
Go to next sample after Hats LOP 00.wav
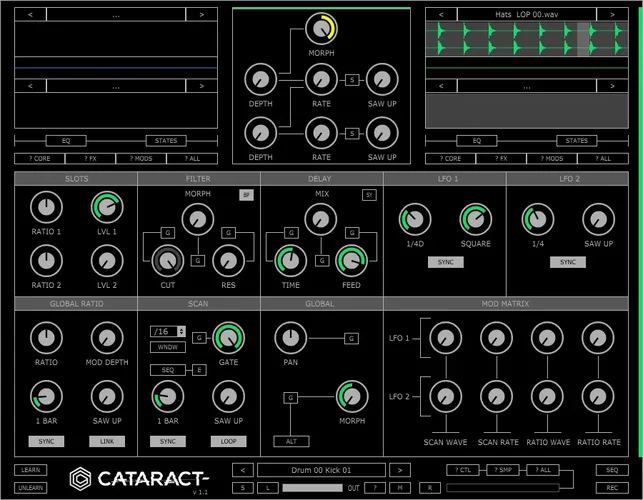tap(613, 14)
